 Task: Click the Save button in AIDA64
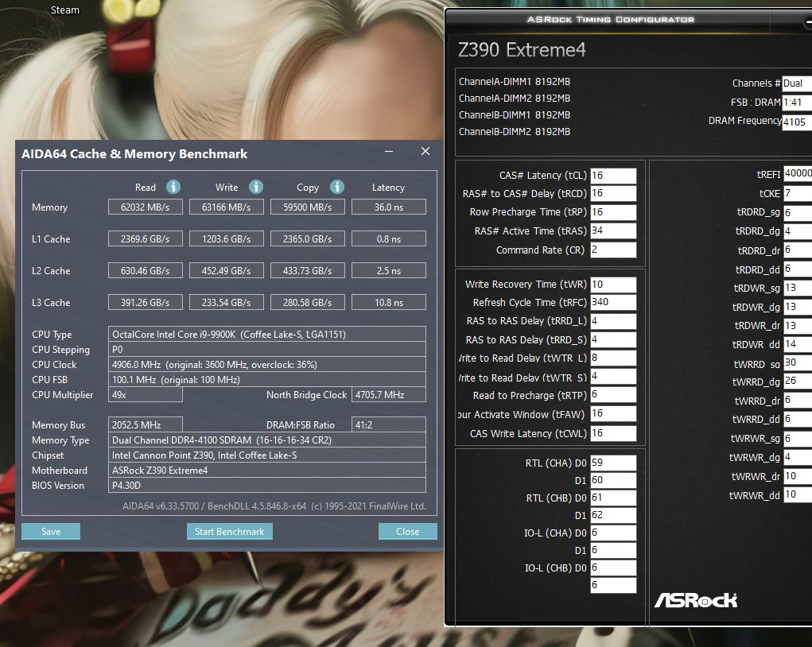pos(51,532)
